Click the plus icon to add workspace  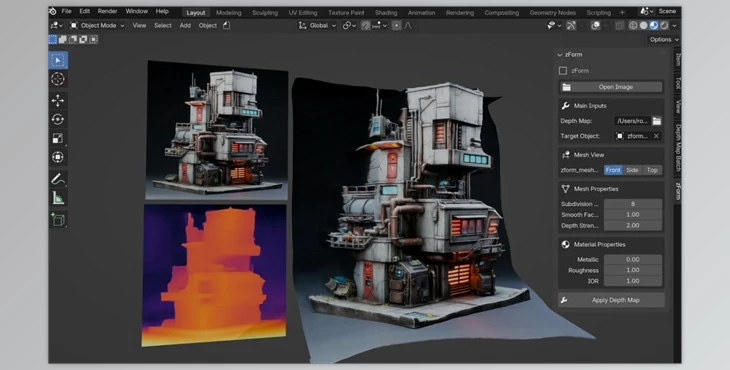tap(622, 13)
